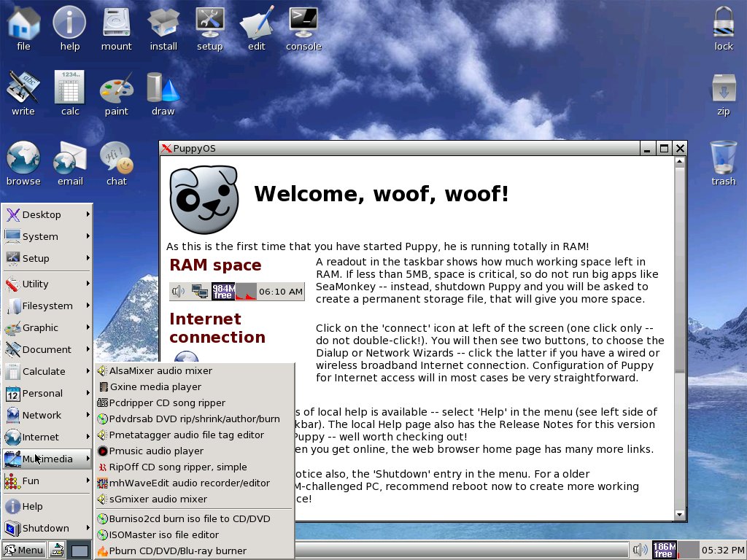Click the 'RAM space' heading

(x=215, y=265)
